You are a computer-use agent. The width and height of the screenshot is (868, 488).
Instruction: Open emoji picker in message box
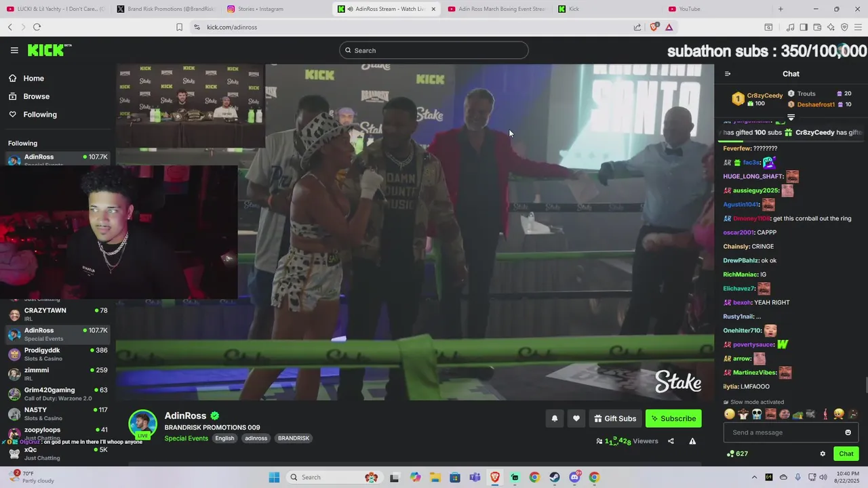(x=848, y=432)
